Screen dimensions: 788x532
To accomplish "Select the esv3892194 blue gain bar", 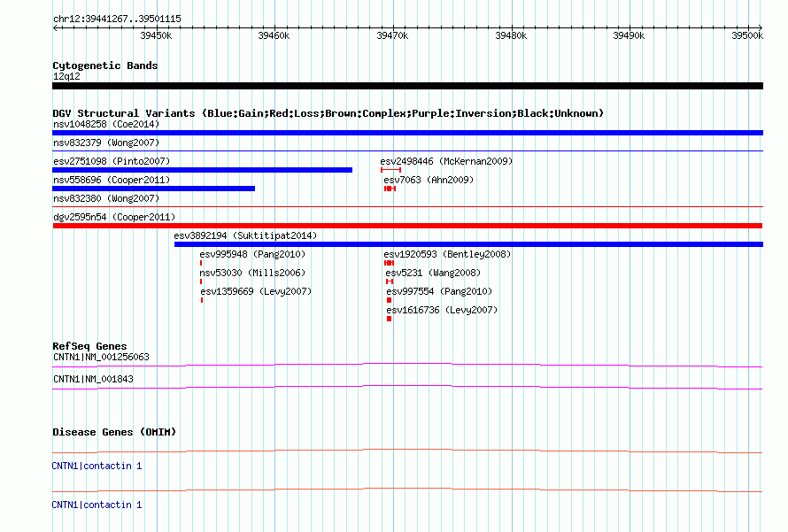I will 469,244.
